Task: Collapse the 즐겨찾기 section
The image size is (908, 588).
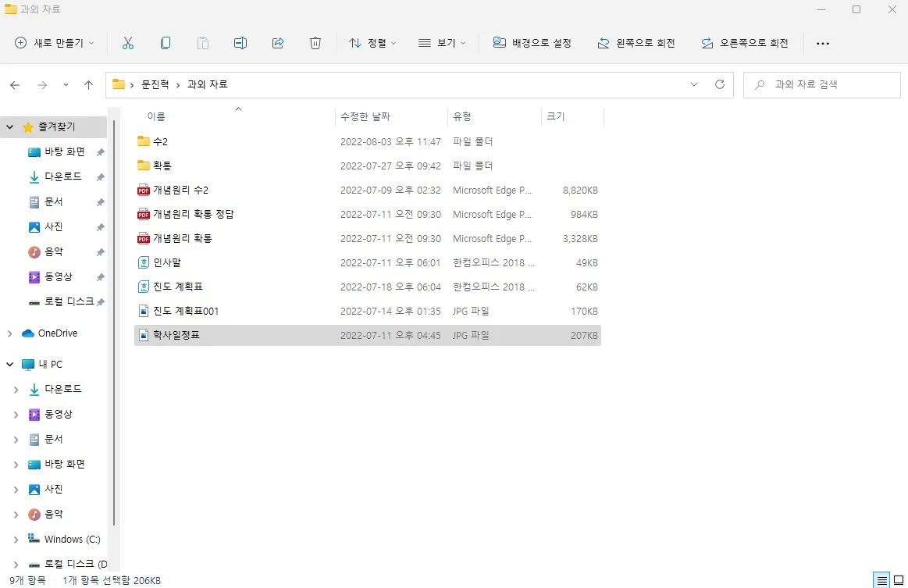Action: tap(10, 127)
